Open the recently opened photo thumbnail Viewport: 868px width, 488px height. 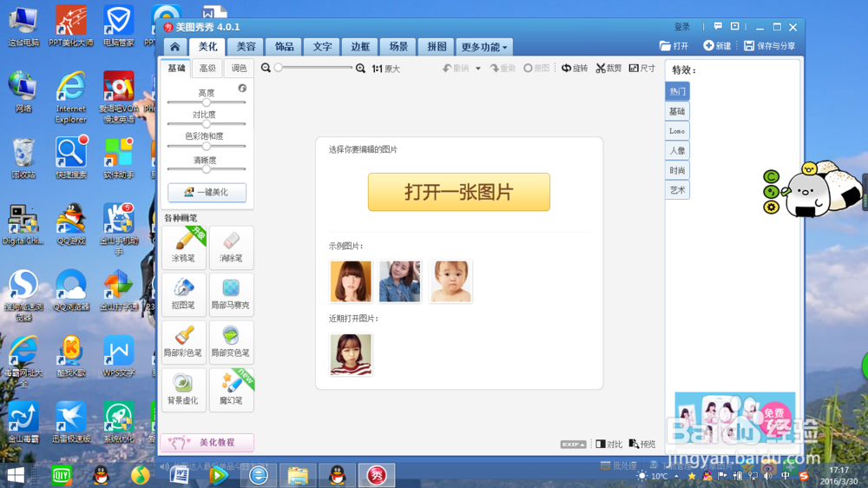[351, 354]
